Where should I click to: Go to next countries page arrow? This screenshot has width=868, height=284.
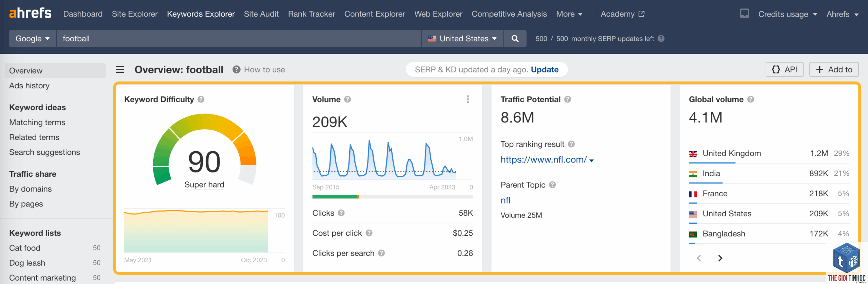pyautogui.click(x=720, y=258)
